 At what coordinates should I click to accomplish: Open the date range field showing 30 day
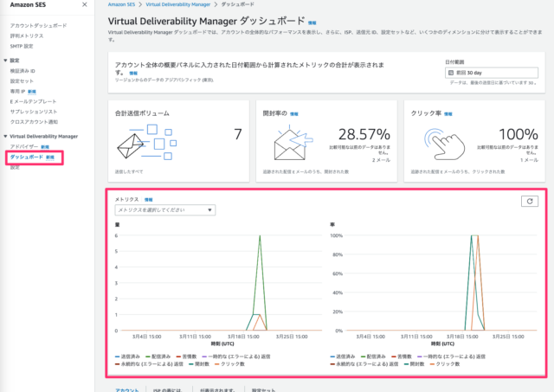pyautogui.click(x=492, y=73)
